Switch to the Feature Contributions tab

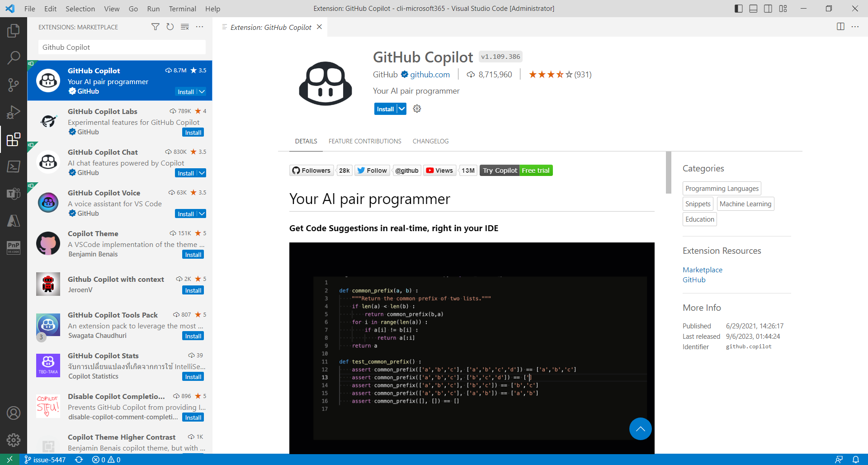tap(365, 141)
